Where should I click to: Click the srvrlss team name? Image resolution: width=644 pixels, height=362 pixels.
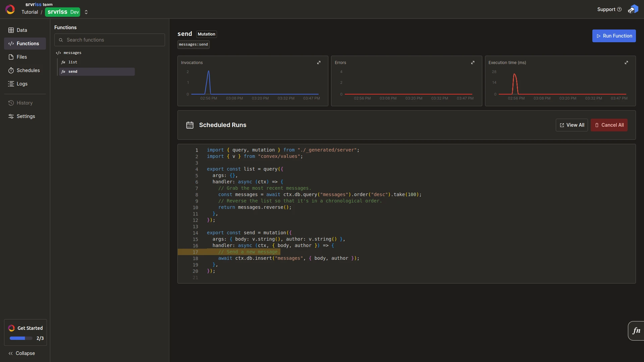[39, 4]
